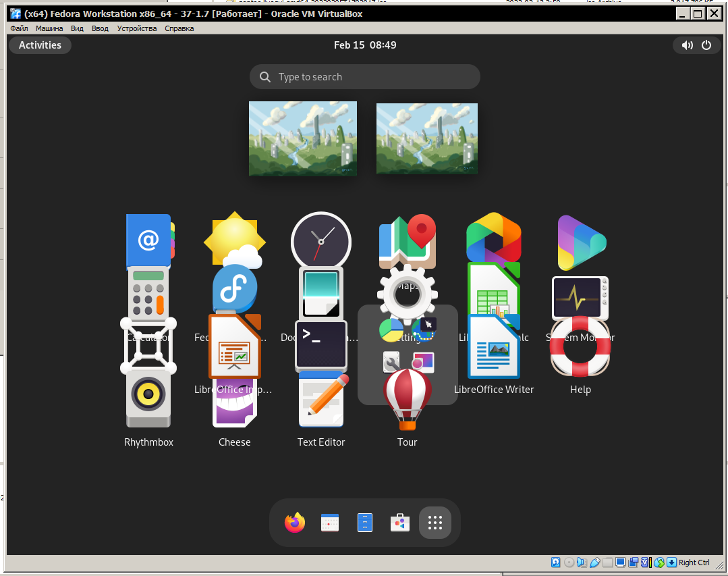Open the Fedora logo app icon
Screen dimensions: 728x576
pos(235,289)
